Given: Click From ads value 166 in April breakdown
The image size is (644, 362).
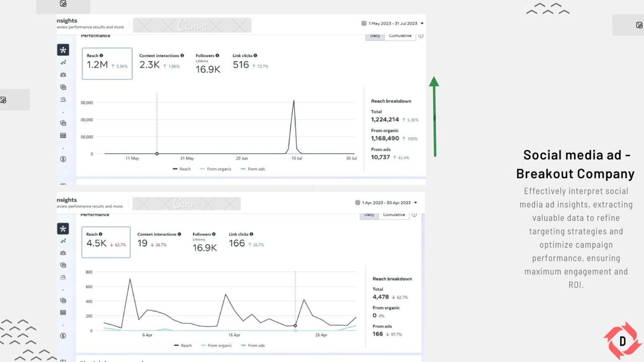Looking at the screenshot, I should 378,334.
